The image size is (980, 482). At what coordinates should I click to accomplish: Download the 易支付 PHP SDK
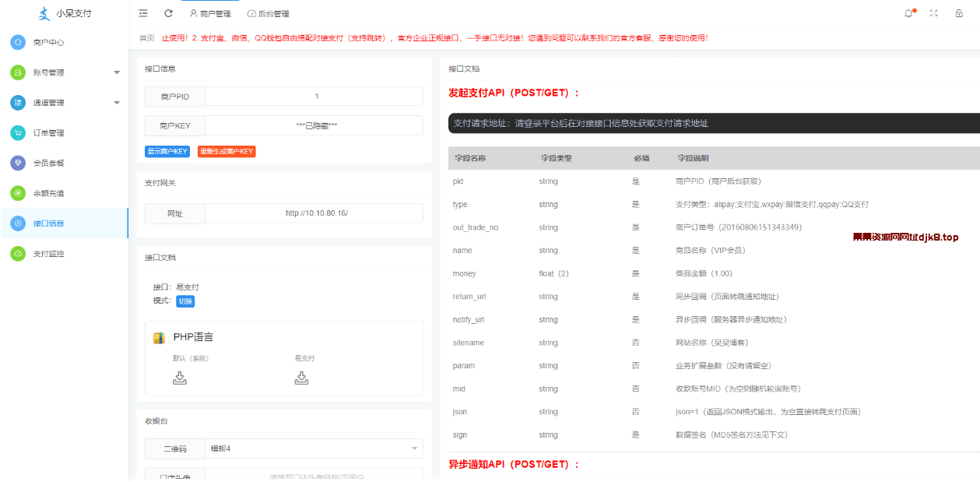point(301,377)
